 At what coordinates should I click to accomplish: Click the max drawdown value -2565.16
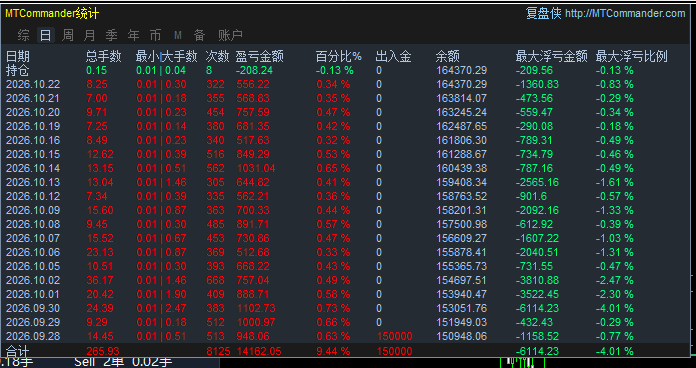[537, 182]
